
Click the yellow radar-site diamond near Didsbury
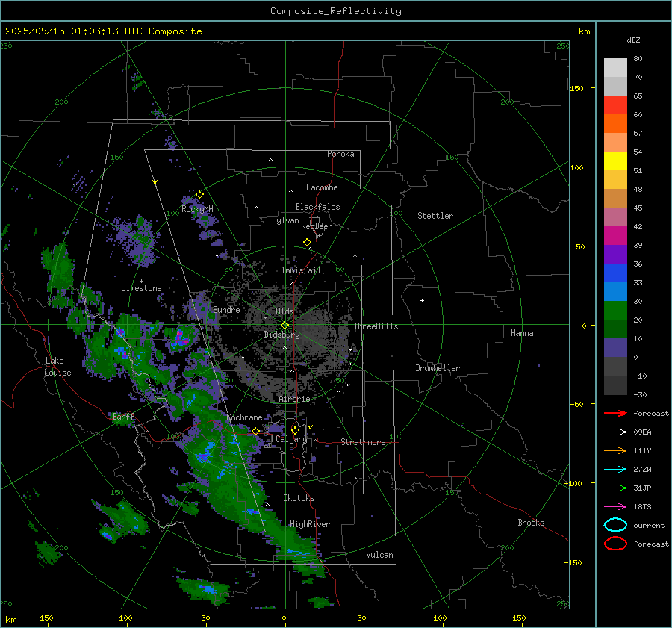click(x=284, y=326)
